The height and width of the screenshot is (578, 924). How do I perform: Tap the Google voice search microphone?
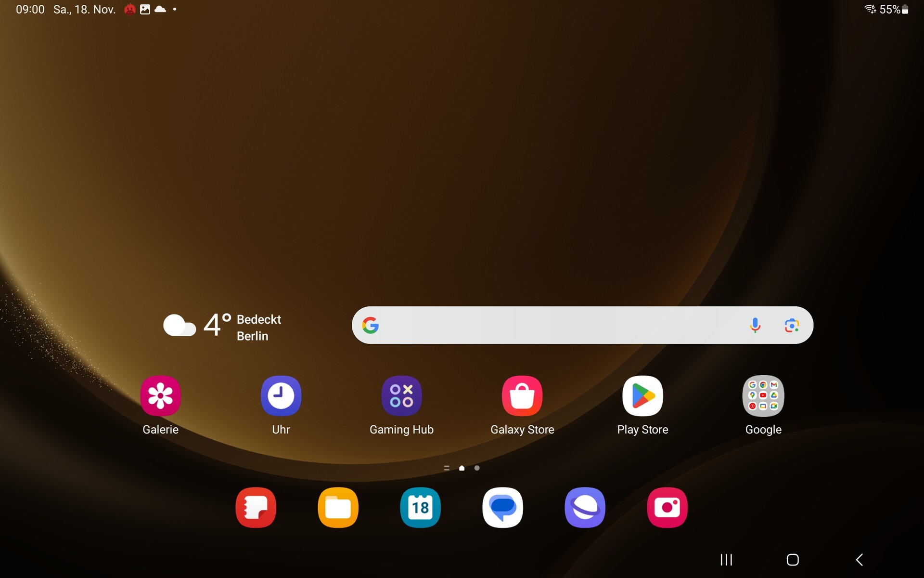[x=755, y=326]
